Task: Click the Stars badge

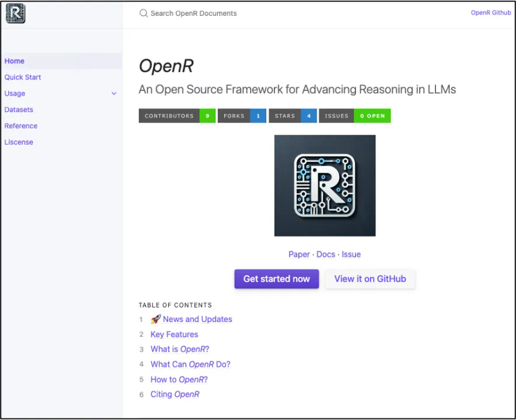Action: 292,116
